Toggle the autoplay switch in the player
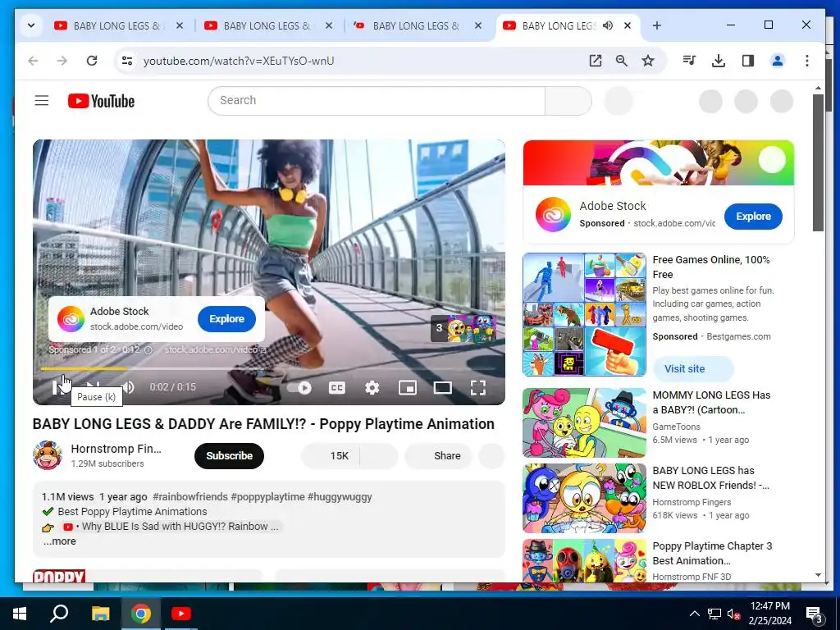This screenshot has width=840, height=630. pos(299,387)
